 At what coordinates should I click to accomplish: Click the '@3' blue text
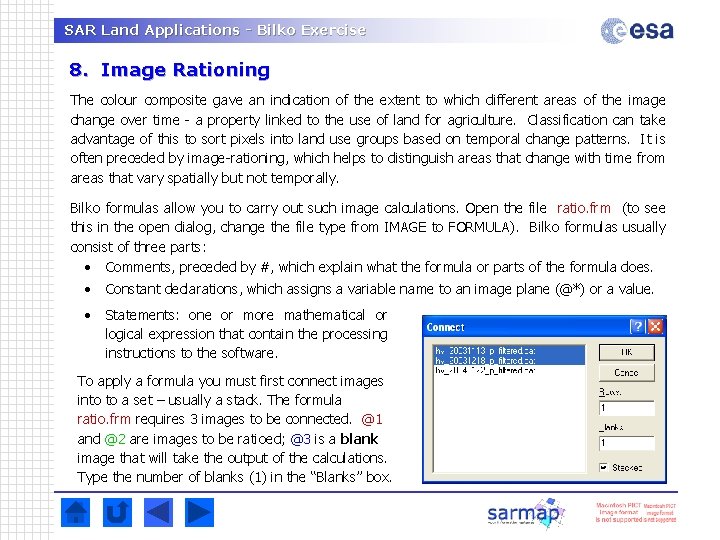[301, 439]
